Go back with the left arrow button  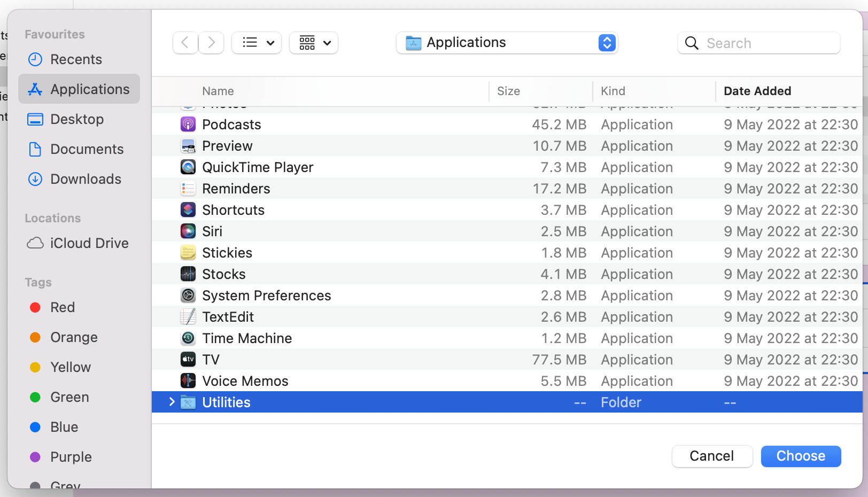point(185,43)
